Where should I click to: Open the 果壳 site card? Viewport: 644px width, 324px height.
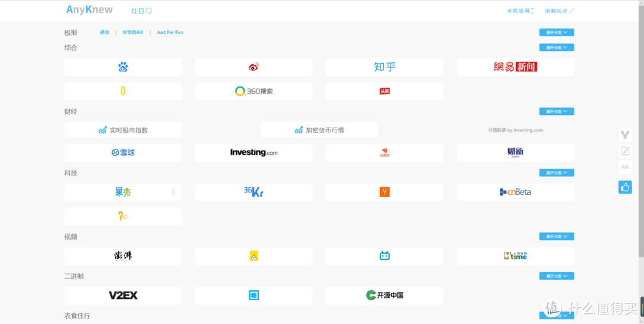point(123,192)
